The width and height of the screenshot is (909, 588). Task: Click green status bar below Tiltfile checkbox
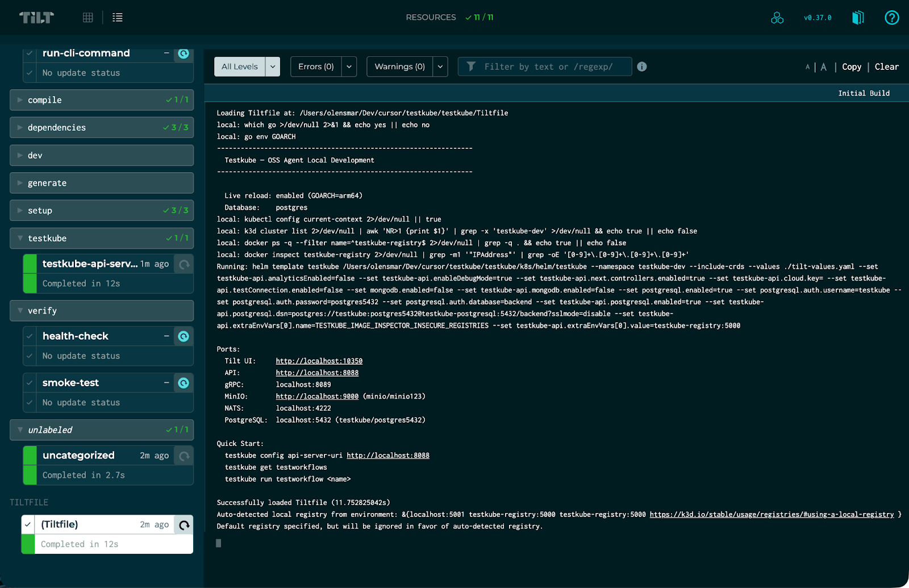[28, 544]
